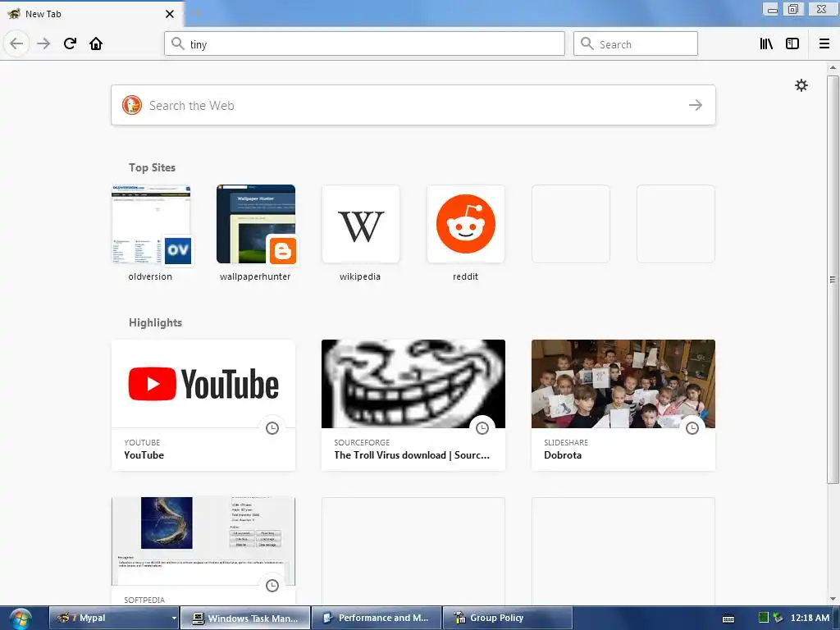Switch to Performance and M... taskbar button
Screen dimensions: 840x630
(377, 618)
